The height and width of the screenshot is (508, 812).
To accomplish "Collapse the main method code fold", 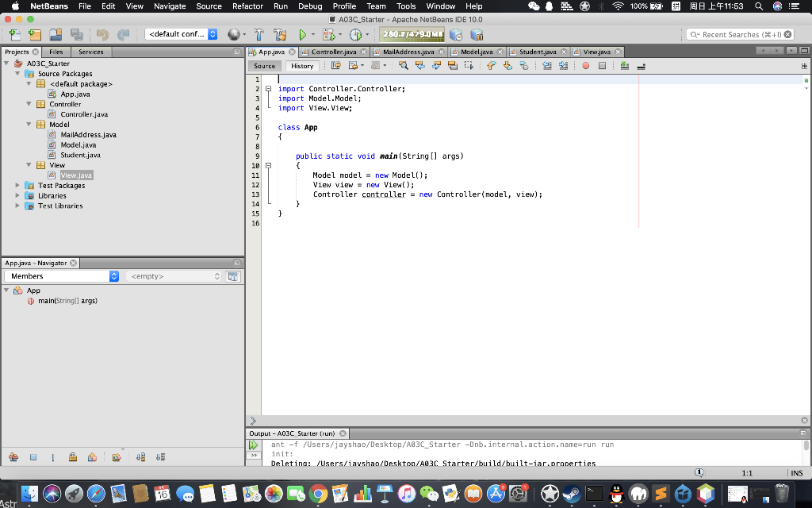I will click(x=267, y=166).
